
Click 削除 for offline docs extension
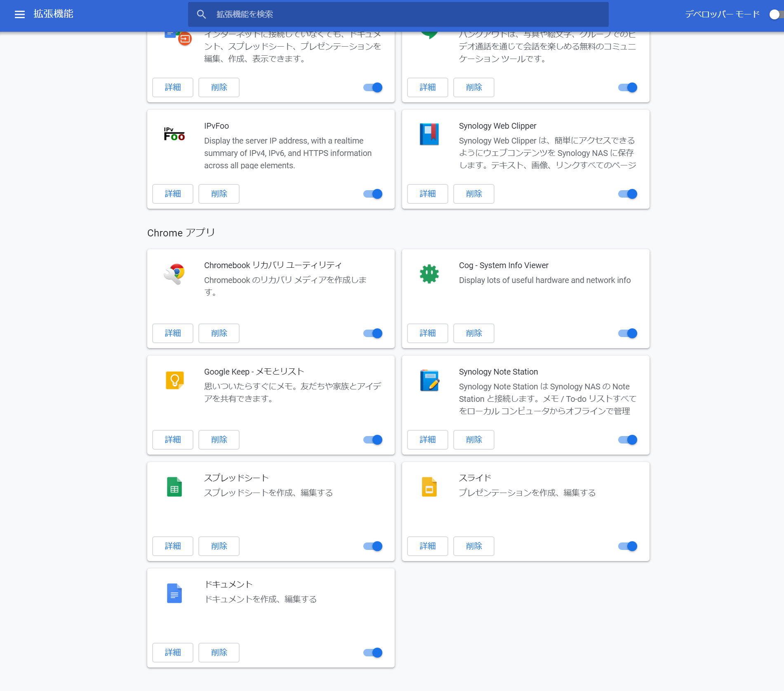pyautogui.click(x=219, y=87)
